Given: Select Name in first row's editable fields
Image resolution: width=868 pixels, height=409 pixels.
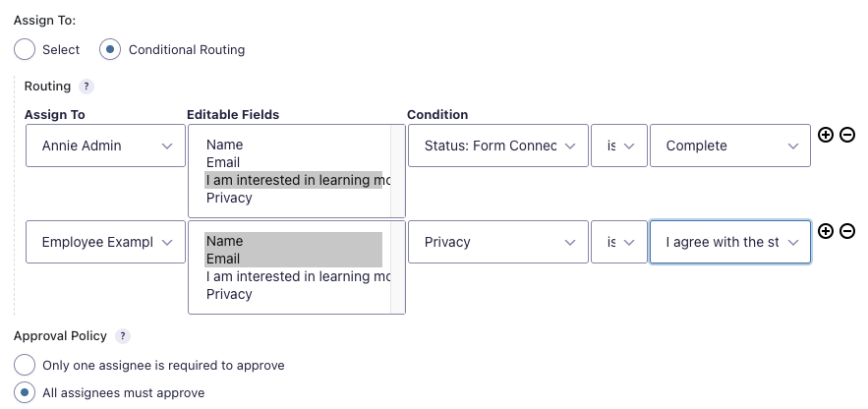Looking at the screenshot, I should click(x=224, y=145).
